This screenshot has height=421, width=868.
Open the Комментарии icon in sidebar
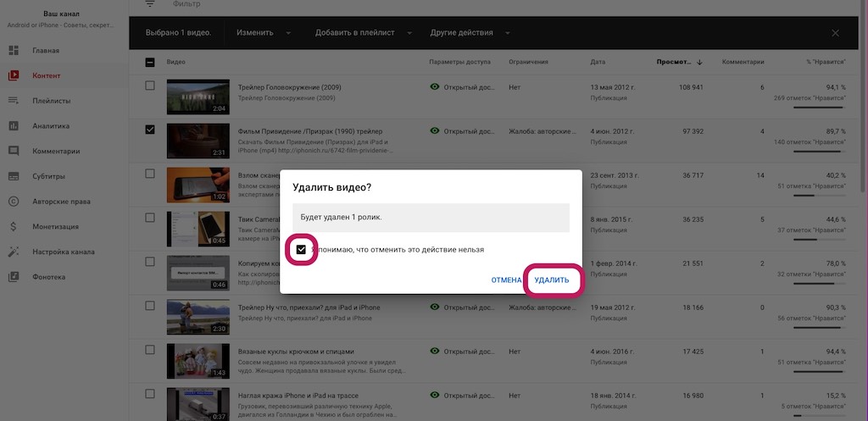click(14, 151)
